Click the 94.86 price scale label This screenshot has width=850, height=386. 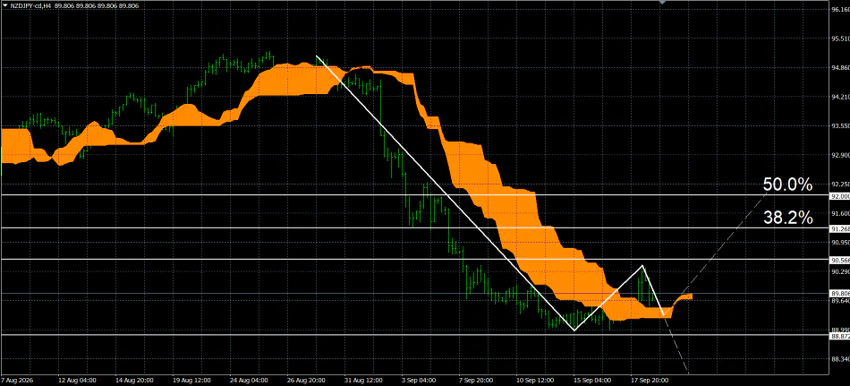pos(840,68)
